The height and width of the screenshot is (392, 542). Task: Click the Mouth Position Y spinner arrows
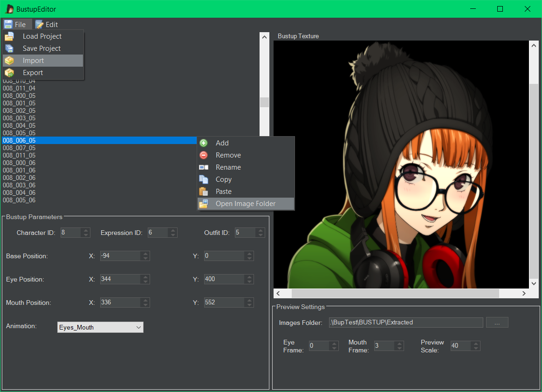[250, 303]
